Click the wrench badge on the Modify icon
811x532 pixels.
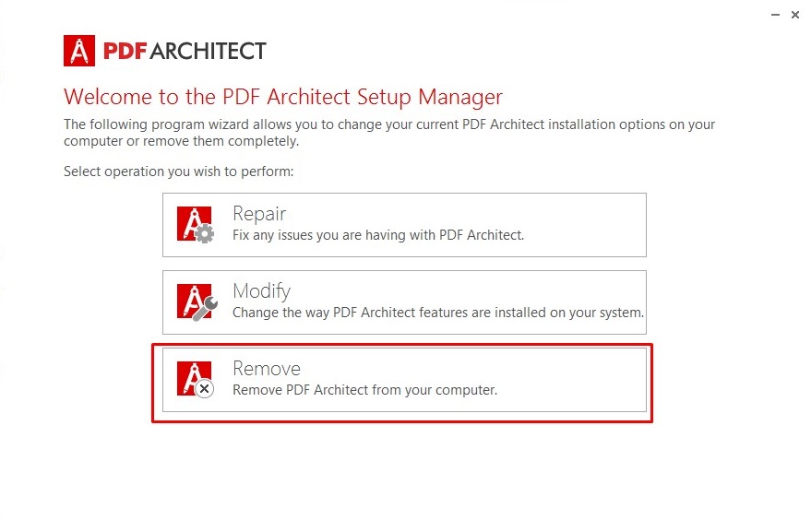pyautogui.click(x=206, y=309)
